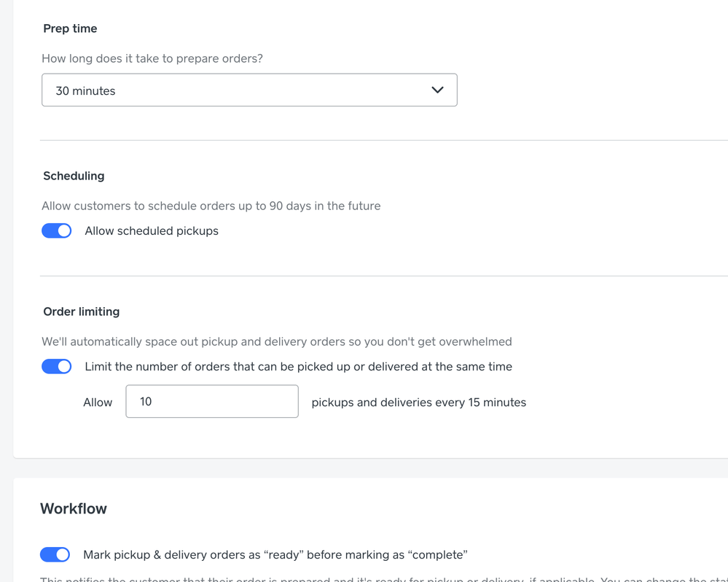Click the "How long does it take" question text
This screenshot has width=728, height=582.
[152, 59]
